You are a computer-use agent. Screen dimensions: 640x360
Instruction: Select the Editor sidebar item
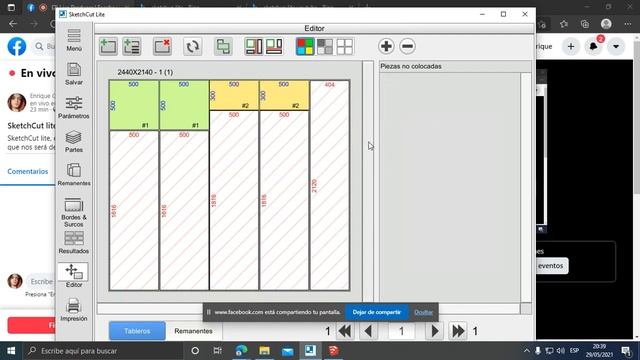point(74,276)
